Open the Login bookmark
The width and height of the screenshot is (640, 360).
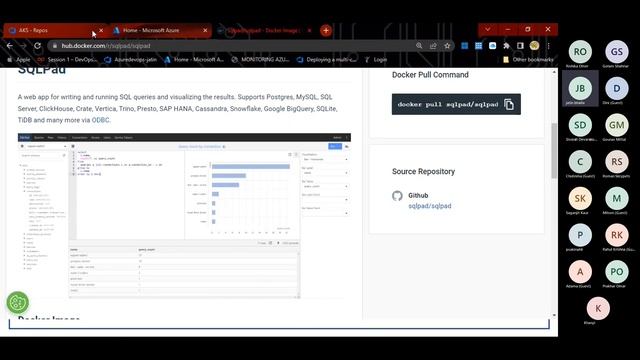click(376, 60)
